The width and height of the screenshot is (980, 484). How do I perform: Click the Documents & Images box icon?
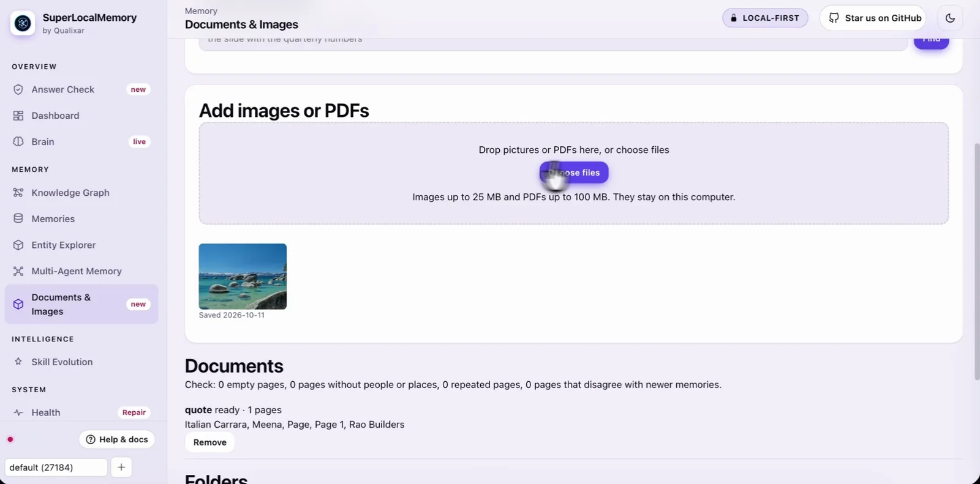(x=18, y=304)
